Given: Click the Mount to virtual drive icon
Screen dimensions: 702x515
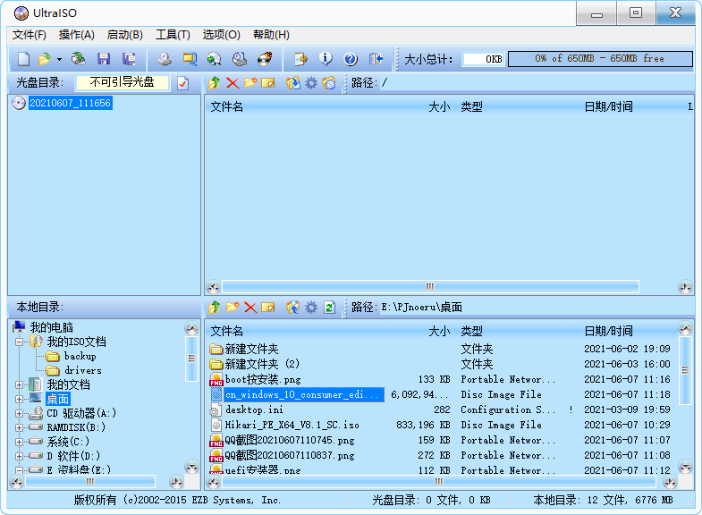Looking at the screenshot, I should [x=214, y=59].
